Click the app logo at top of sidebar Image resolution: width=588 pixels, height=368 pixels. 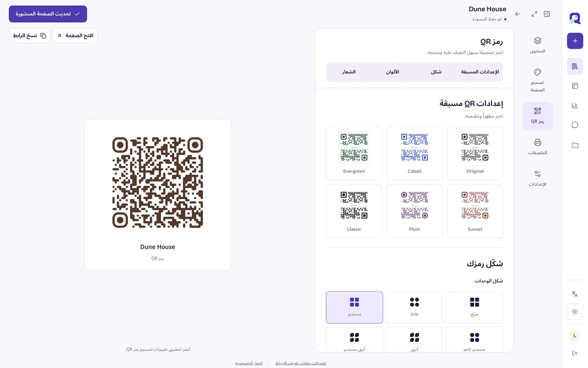tap(575, 18)
